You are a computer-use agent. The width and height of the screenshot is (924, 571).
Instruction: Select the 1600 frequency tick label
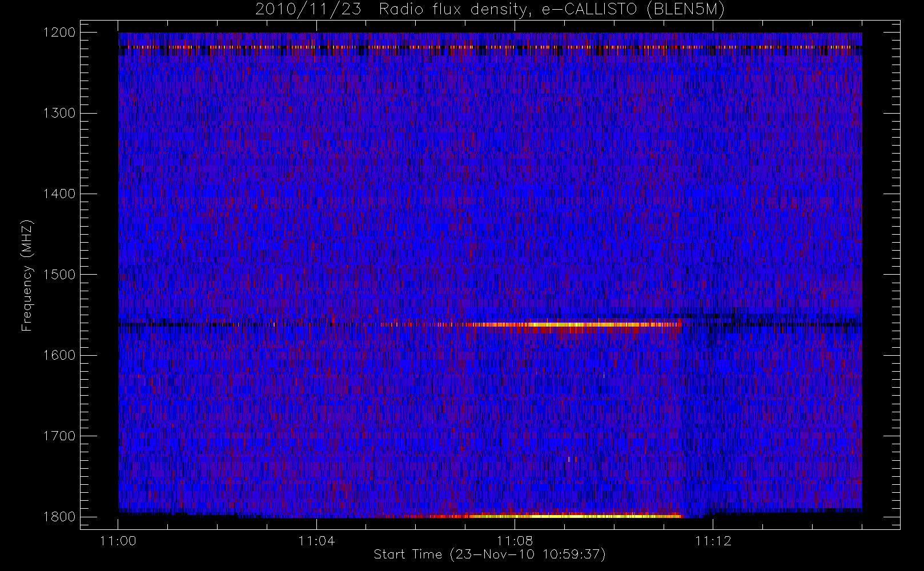coord(59,355)
